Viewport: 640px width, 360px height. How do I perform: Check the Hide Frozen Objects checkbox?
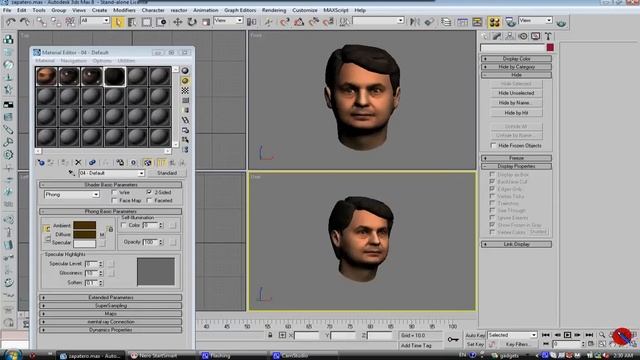(493, 145)
